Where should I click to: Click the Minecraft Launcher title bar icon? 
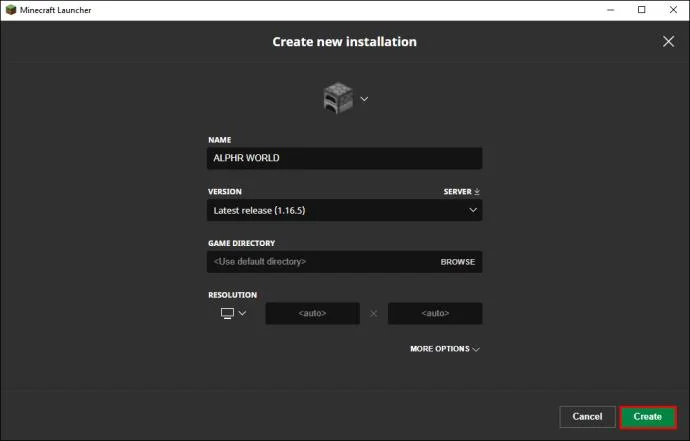tap(11, 10)
